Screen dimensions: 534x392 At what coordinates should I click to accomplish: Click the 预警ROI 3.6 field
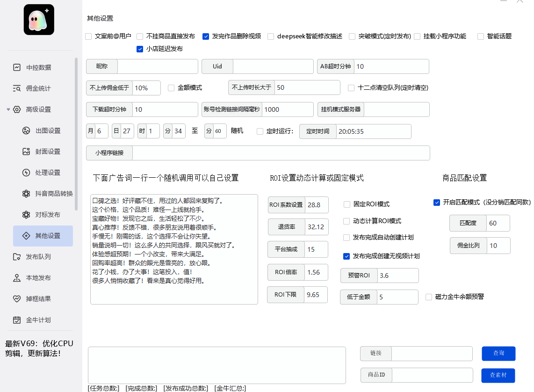(x=398, y=276)
